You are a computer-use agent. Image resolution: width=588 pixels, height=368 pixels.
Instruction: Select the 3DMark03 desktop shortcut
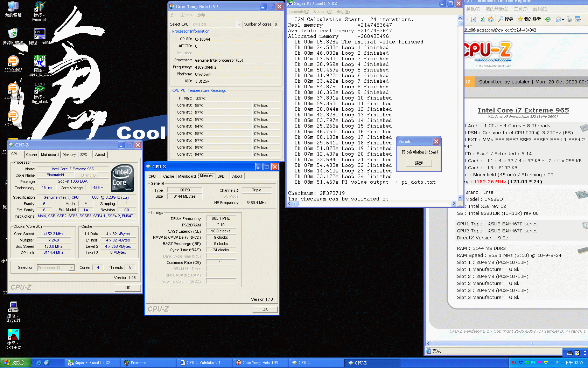tap(13, 64)
